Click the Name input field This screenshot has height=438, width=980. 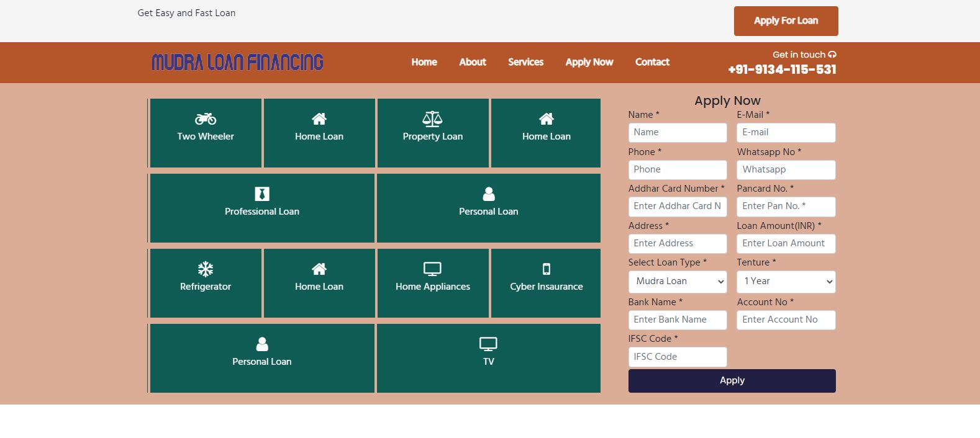pyautogui.click(x=677, y=133)
